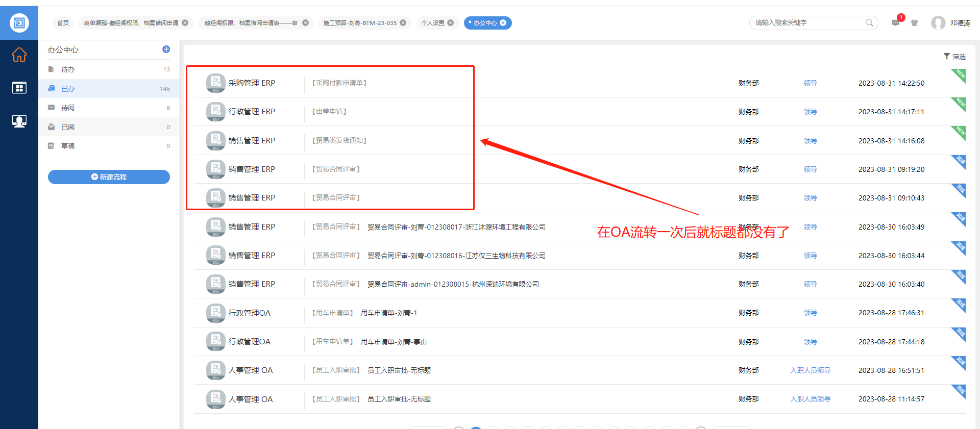980x429 pixels.
Task: Open the 已阅 list
Action: click(x=109, y=127)
